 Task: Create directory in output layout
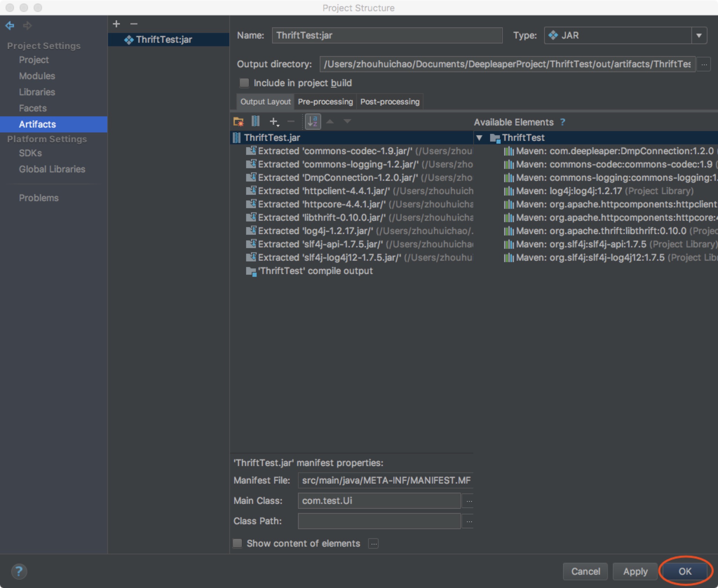[x=238, y=122]
